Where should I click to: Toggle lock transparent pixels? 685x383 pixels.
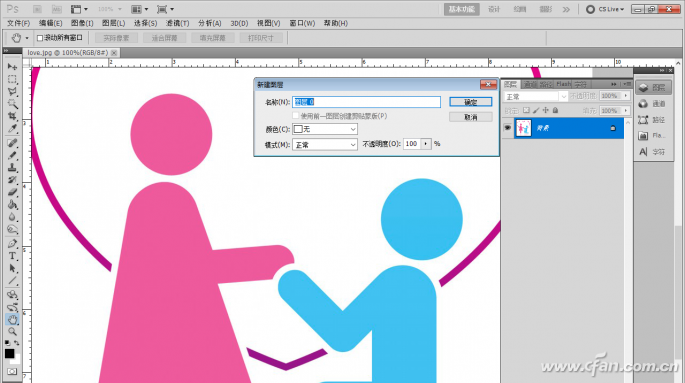click(x=526, y=110)
